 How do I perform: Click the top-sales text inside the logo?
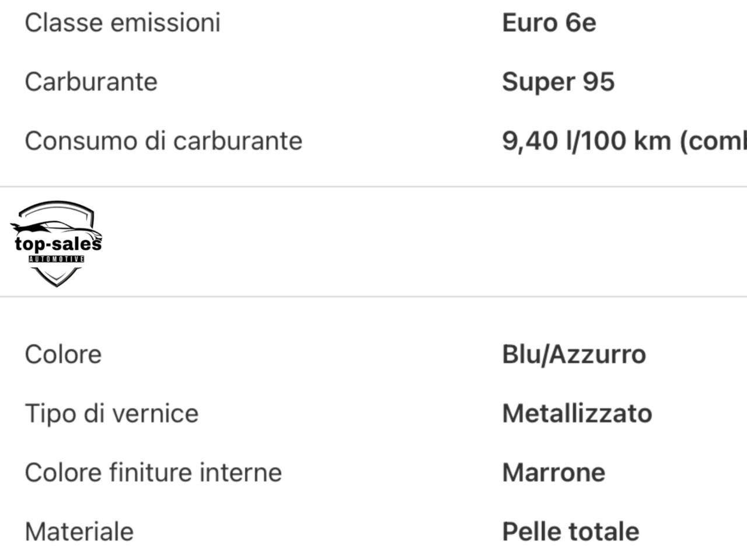(58, 243)
